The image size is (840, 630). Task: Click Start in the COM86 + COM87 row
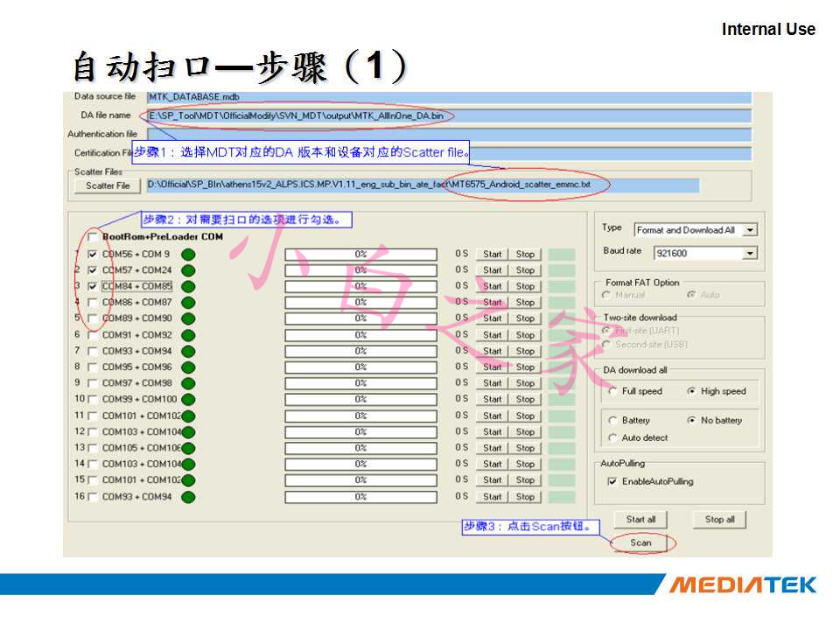coord(493,302)
